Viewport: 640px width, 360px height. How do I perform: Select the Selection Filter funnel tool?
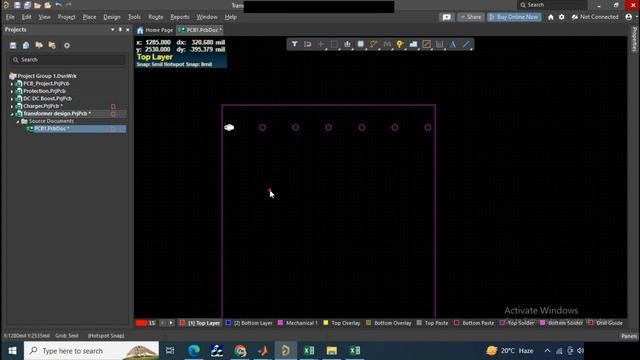294,44
